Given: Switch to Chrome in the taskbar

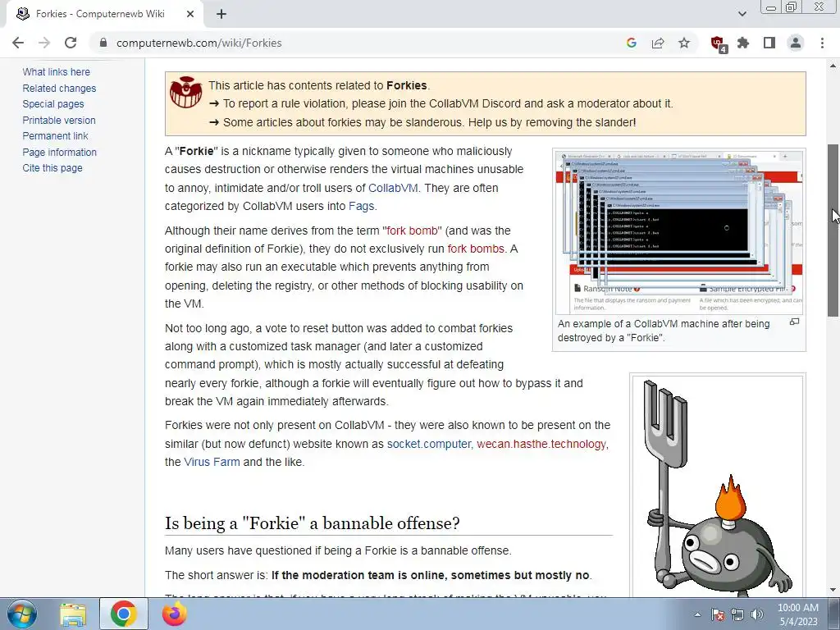Looking at the screenshot, I should [124, 614].
